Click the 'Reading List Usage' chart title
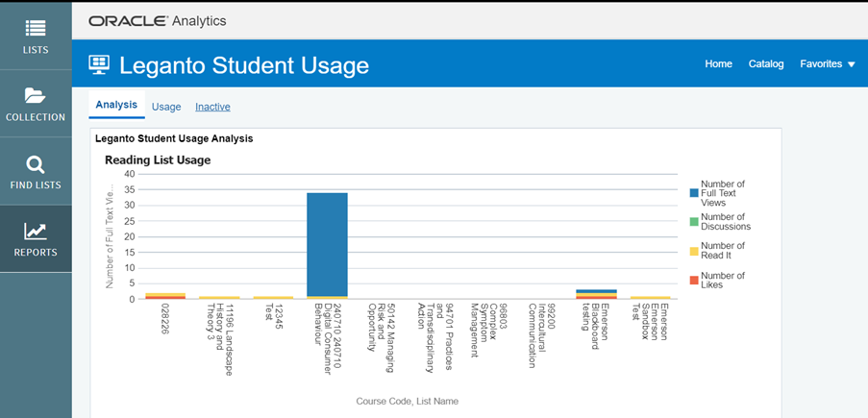The height and width of the screenshot is (418, 868). pyautogui.click(x=158, y=160)
